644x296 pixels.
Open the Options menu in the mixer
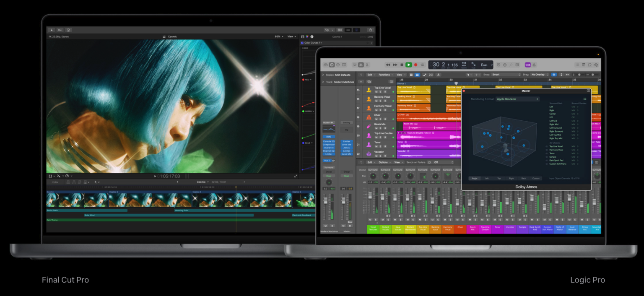coord(383,162)
